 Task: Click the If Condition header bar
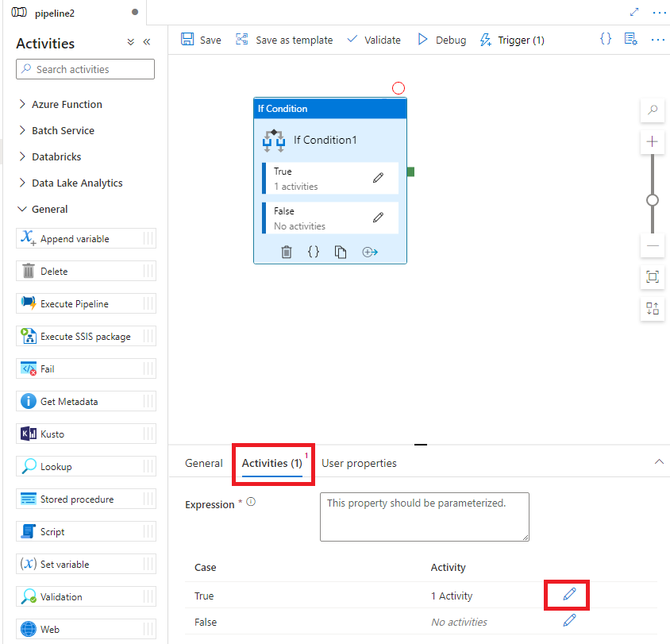(x=330, y=109)
